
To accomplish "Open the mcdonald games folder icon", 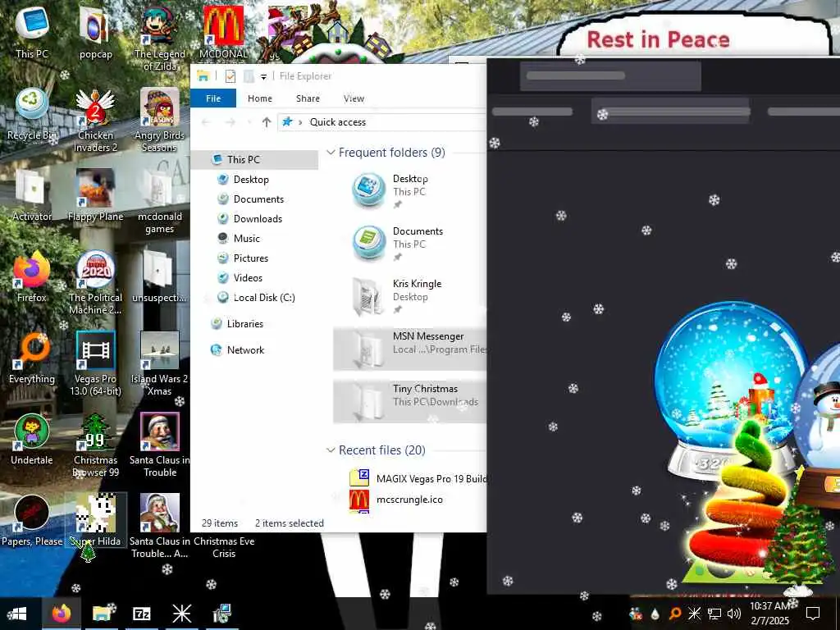I will tap(160, 202).
